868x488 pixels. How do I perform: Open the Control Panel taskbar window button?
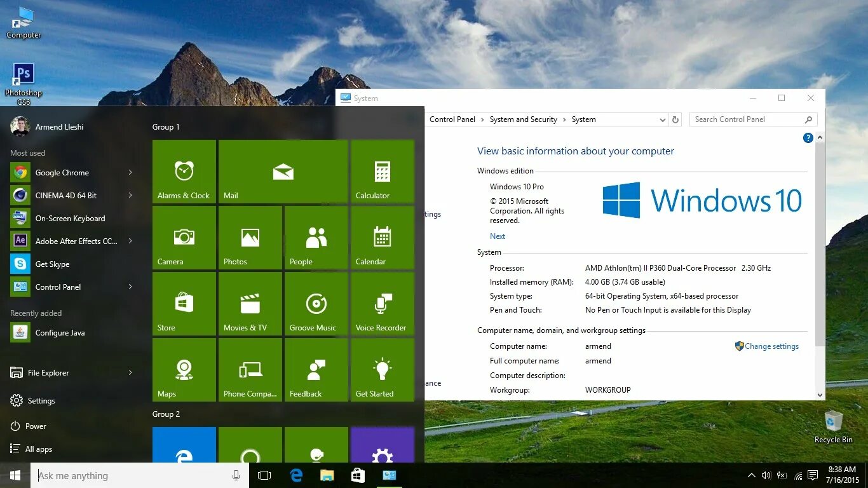click(x=389, y=475)
